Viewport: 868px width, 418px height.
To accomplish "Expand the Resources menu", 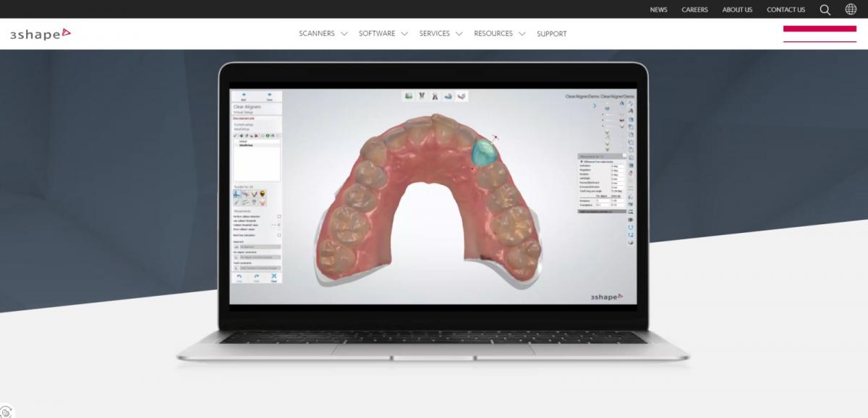I will 499,33.
